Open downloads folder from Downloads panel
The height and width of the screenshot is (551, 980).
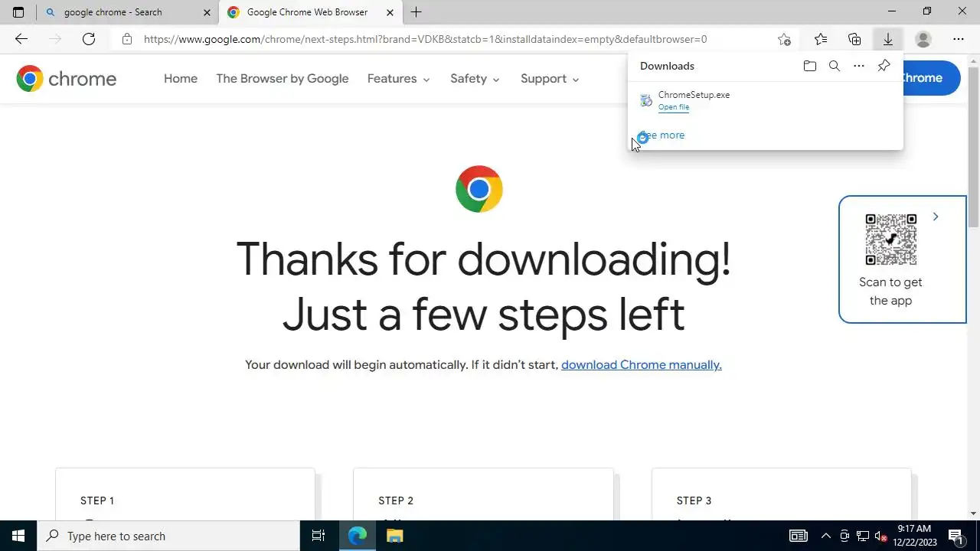[810, 66]
